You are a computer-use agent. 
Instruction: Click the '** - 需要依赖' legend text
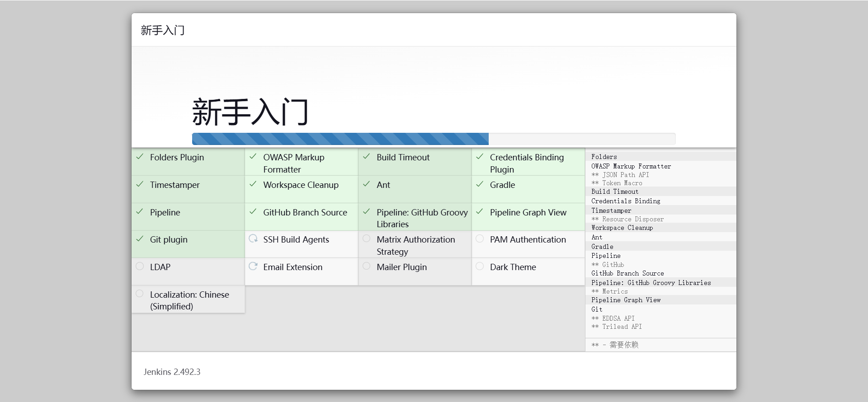pos(615,345)
